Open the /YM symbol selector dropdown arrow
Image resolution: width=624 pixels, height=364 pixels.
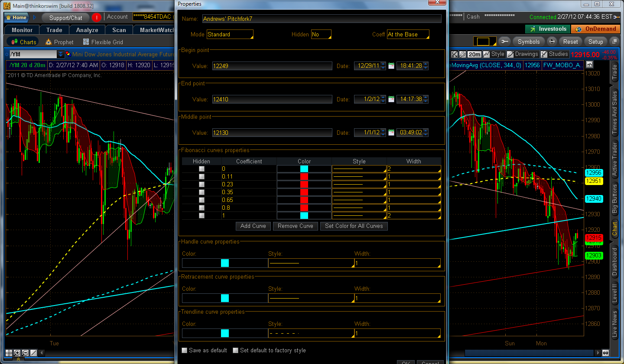point(61,54)
